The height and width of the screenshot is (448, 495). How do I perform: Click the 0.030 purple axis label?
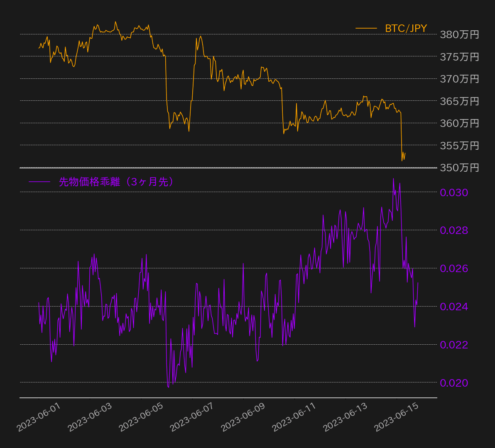point(454,192)
